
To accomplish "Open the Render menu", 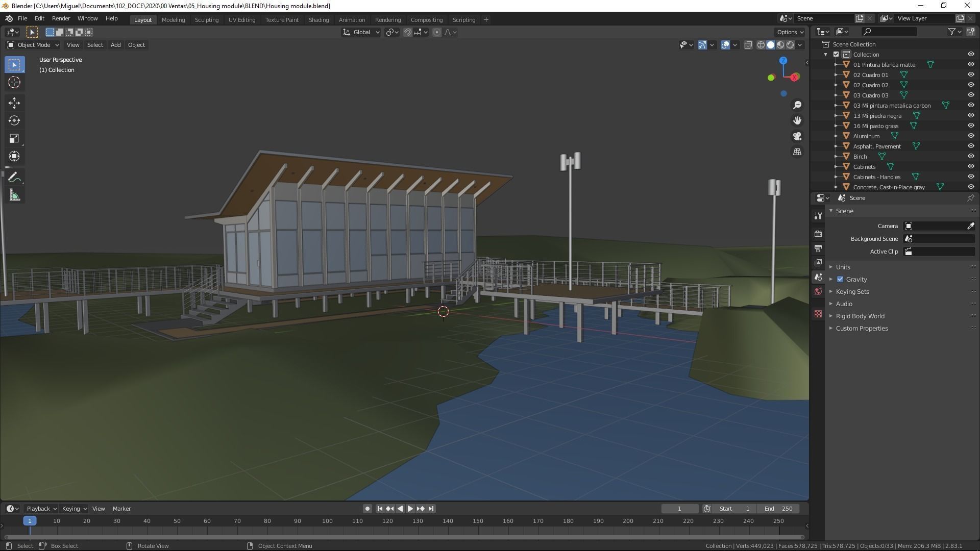I will tap(61, 18).
